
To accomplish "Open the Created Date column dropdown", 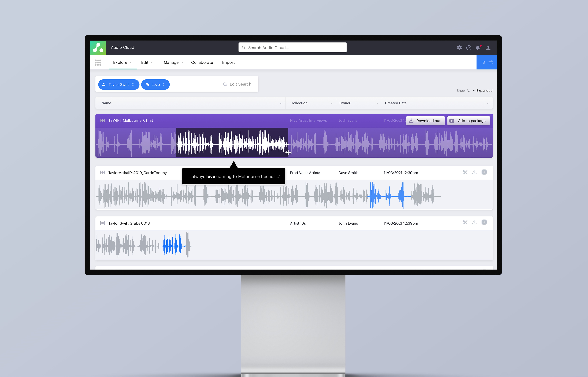I will click(487, 103).
